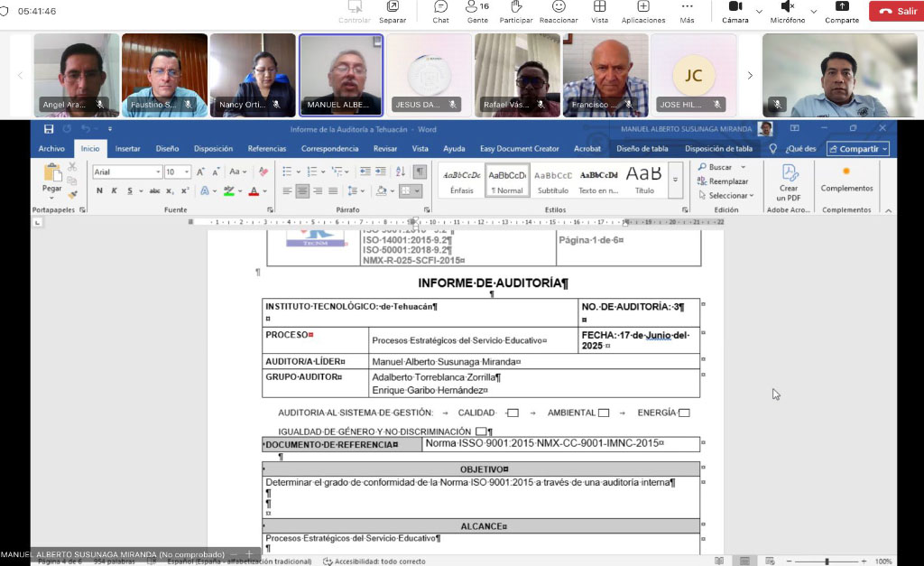Toggle center alignment button
924x566 pixels.
[x=302, y=190]
